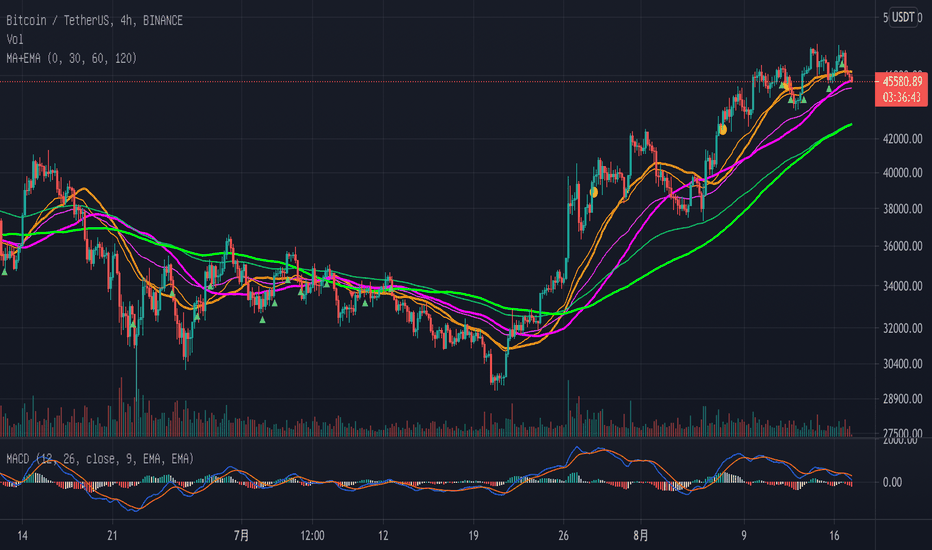Select the current price label 45580.89
This screenshot has height=550, width=932.
coord(902,81)
